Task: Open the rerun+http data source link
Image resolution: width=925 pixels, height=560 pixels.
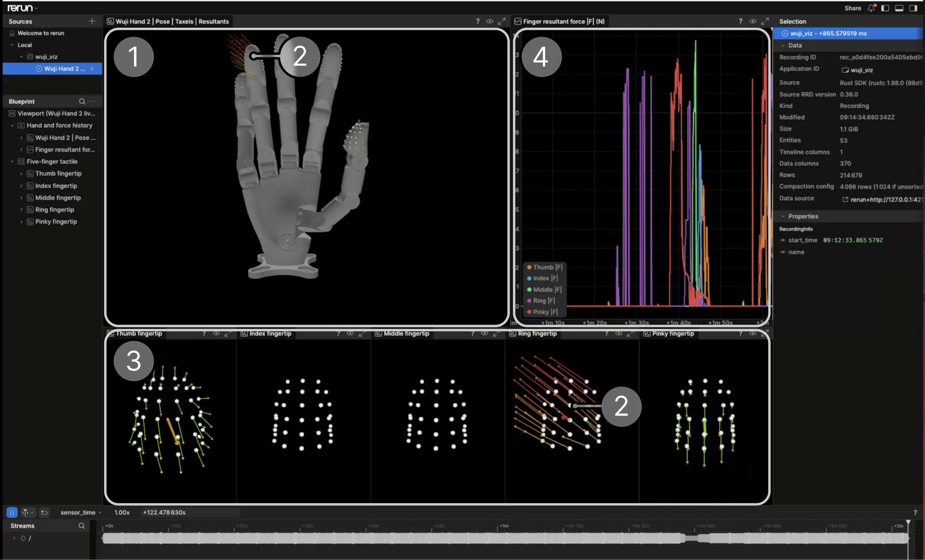Action: coord(882,200)
